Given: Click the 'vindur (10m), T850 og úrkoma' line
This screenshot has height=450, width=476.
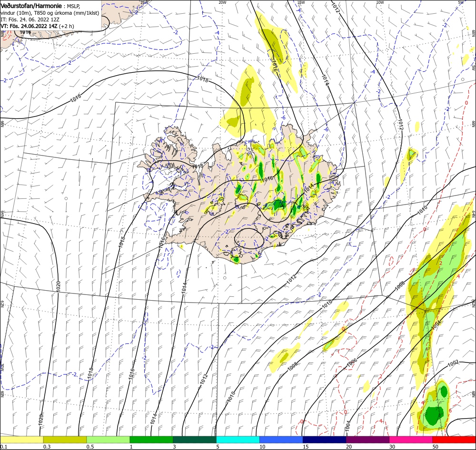Looking at the screenshot, I should (36, 13).
